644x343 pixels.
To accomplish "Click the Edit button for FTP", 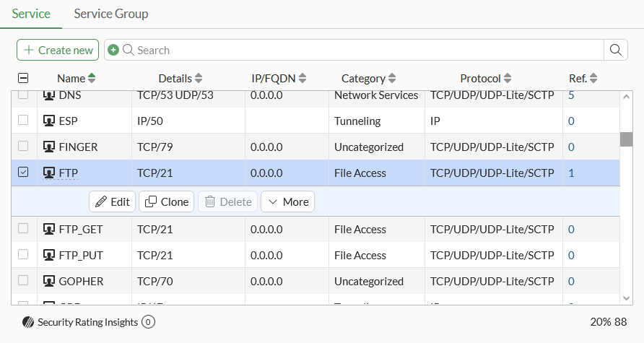I will (x=112, y=202).
